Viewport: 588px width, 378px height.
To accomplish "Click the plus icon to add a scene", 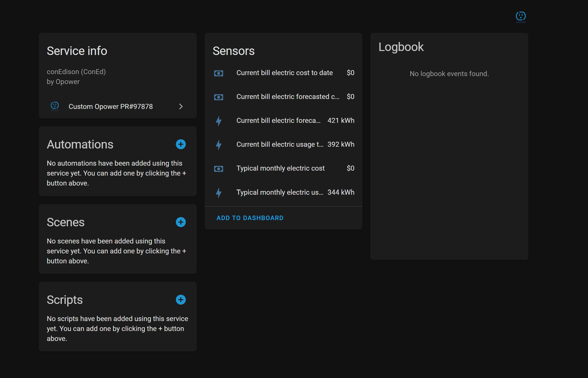I will tap(181, 222).
